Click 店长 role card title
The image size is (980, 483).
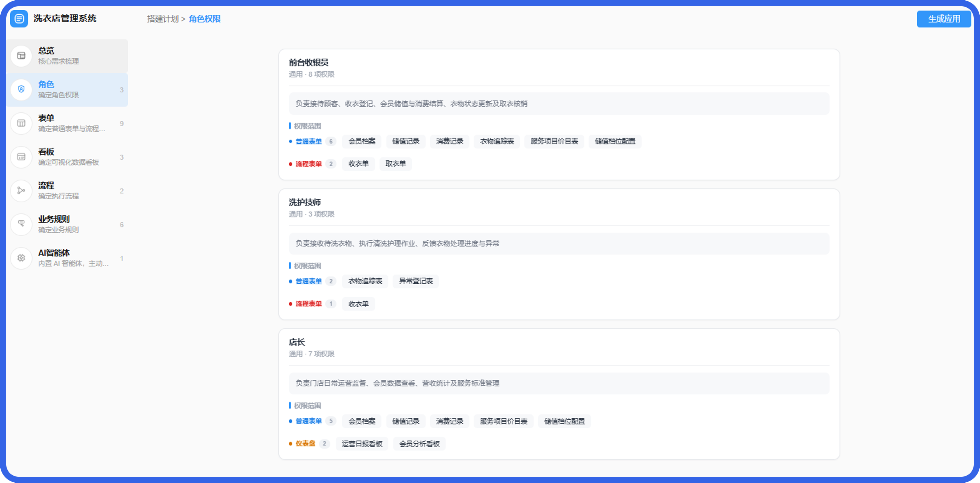[297, 342]
